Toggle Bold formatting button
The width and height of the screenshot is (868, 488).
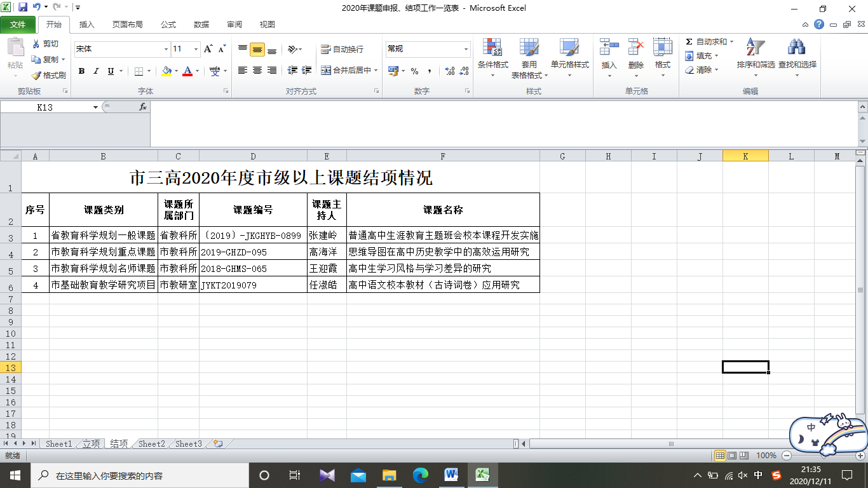[81, 71]
